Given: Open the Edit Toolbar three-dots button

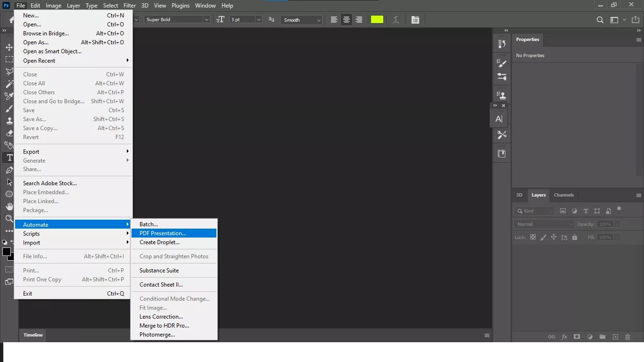Looking at the screenshot, I should [9, 231].
